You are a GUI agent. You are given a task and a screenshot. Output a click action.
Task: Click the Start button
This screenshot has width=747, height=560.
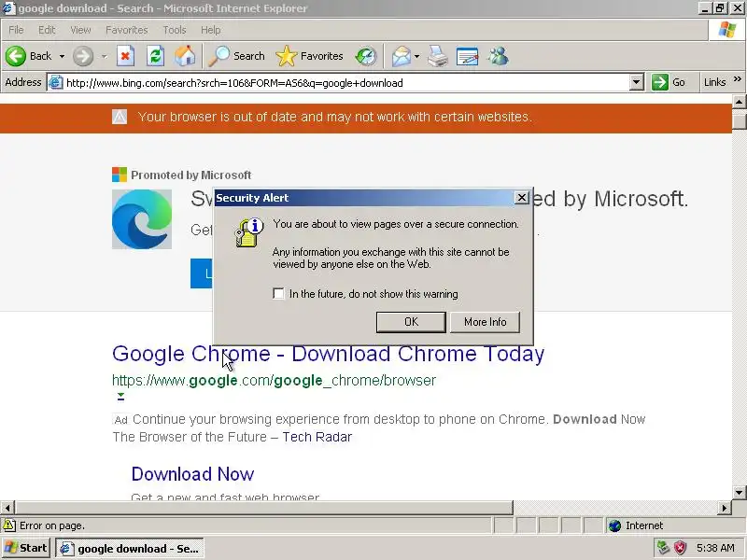(x=26, y=548)
